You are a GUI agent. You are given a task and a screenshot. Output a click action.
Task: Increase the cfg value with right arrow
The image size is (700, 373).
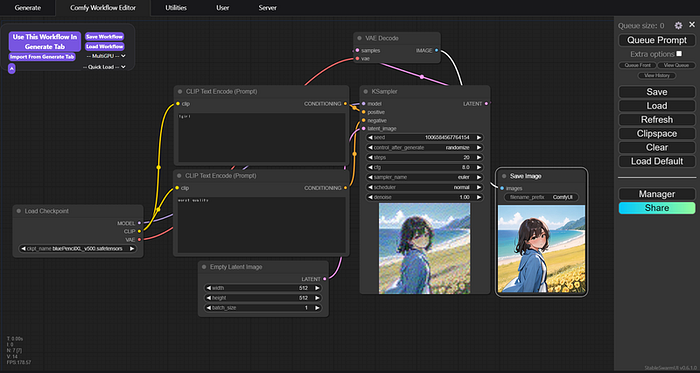coord(478,167)
